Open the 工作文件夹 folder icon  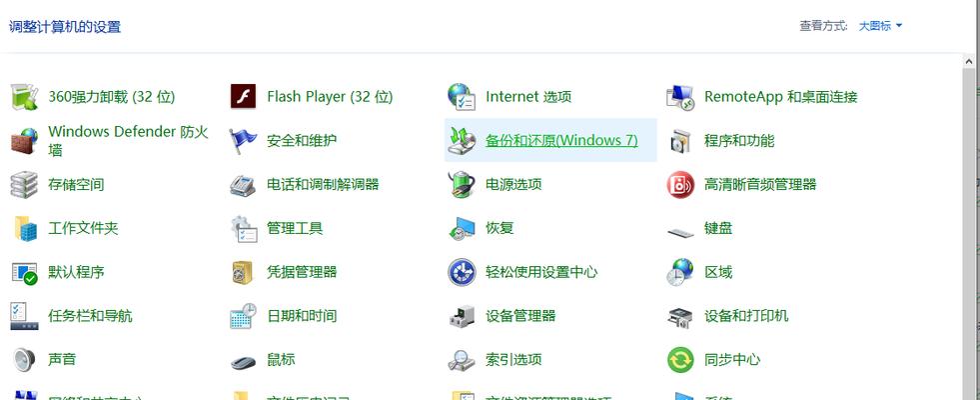point(25,228)
